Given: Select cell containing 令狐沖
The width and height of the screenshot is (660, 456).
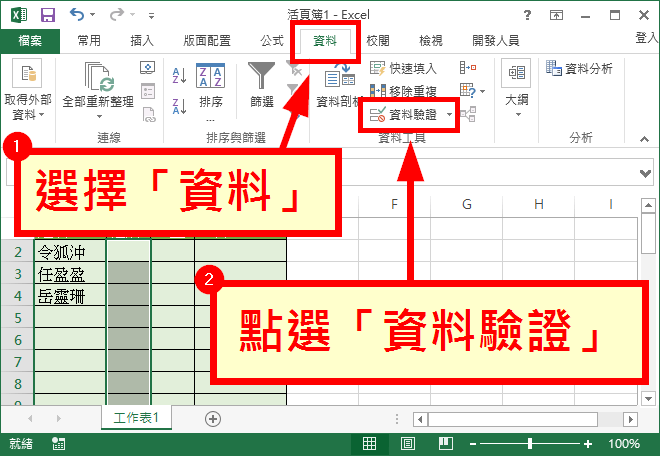Looking at the screenshot, I should tap(70, 252).
